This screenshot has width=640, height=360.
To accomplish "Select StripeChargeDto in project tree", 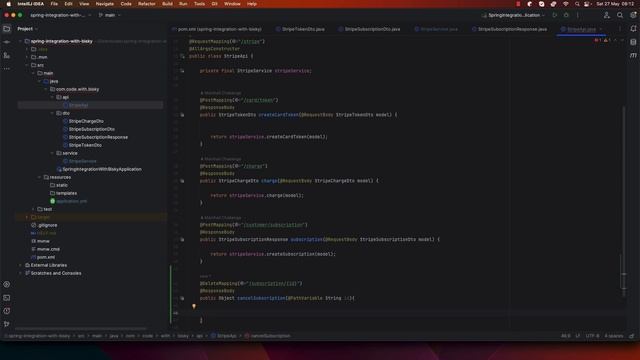I will (x=86, y=121).
